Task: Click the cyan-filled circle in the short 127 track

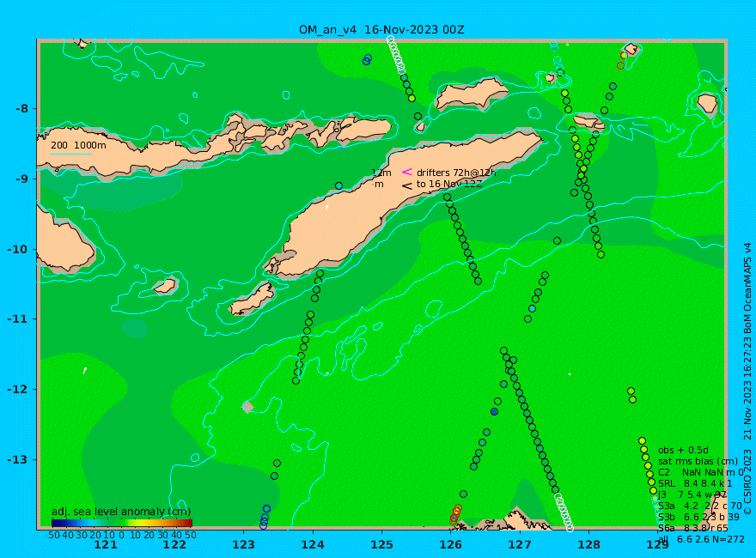Action: [532, 308]
